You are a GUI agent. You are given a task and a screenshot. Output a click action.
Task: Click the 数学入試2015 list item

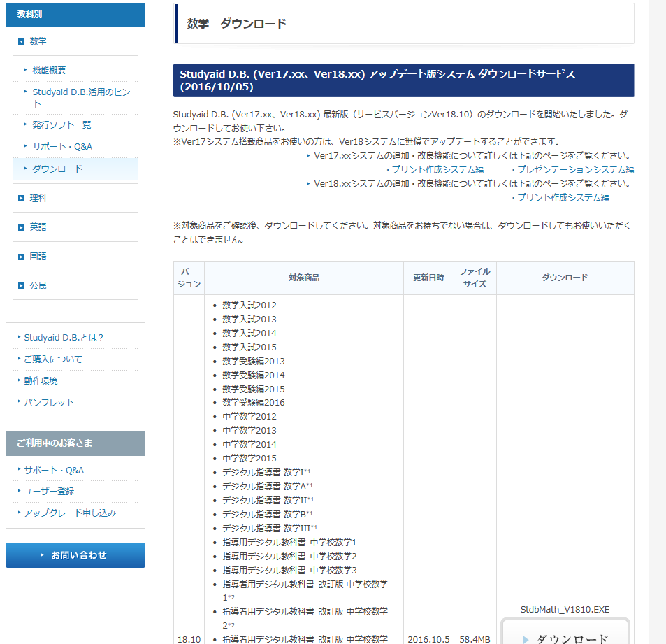click(x=249, y=348)
